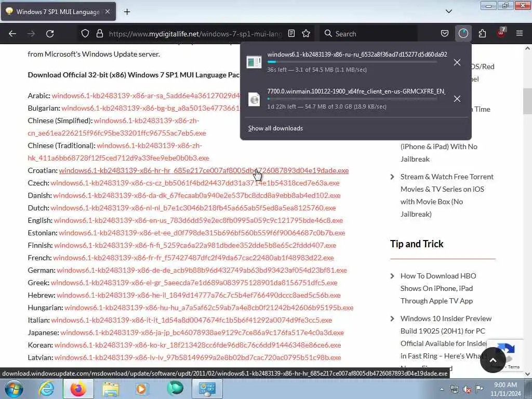Screen dimensions: 532x399
Task: Close the Windows 7 SP1 MUI Language tab
Action: pos(108,12)
